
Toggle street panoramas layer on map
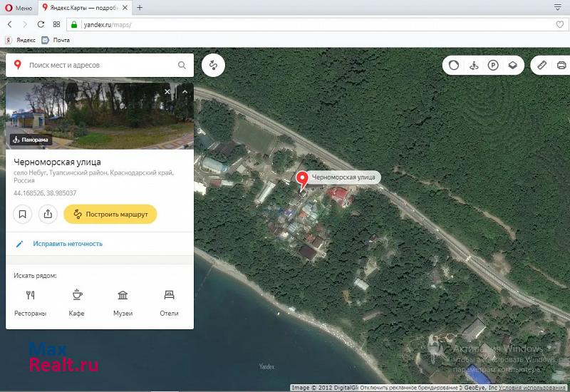point(473,66)
